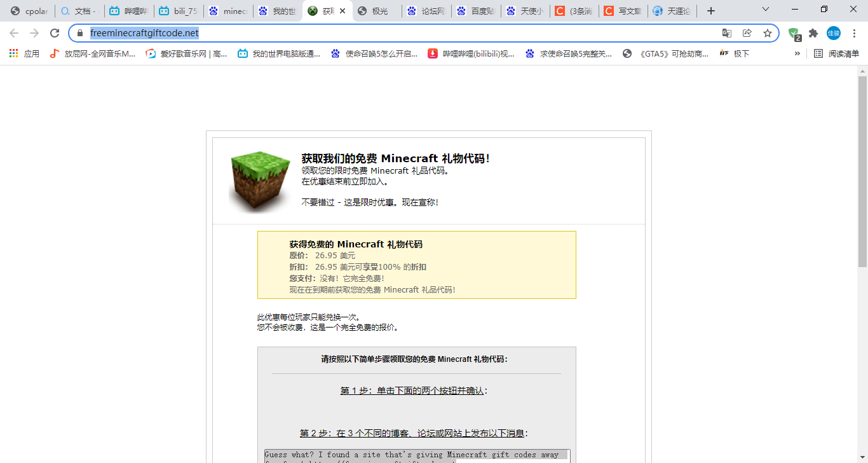Open the 写文章 tab
Screen dimensions: 868x463
pos(624,11)
